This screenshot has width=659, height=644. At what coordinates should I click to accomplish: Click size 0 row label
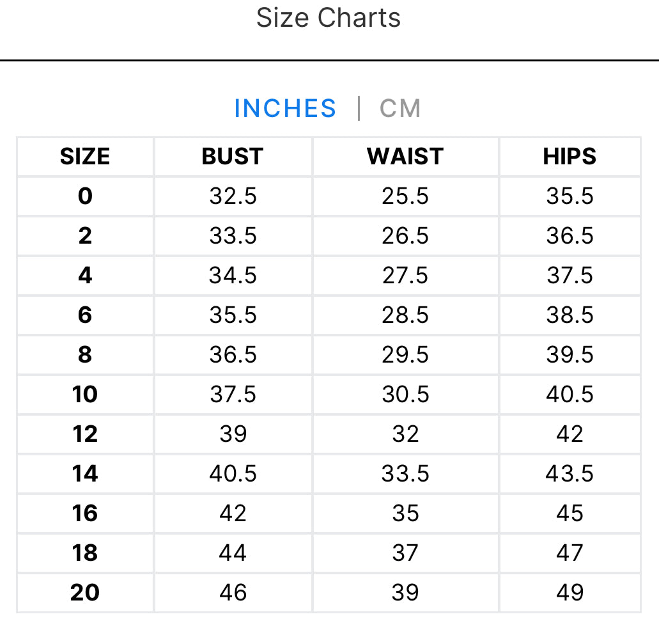(x=85, y=196)
